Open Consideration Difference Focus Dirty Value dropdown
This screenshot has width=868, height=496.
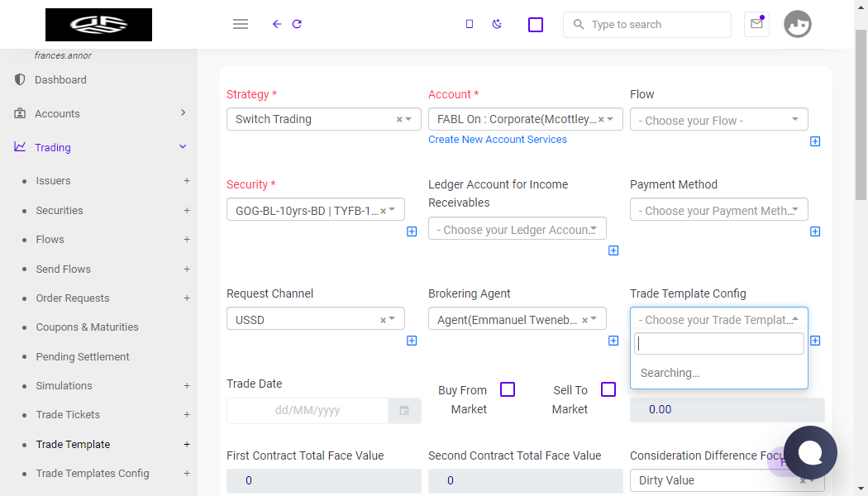click(727, 480)
